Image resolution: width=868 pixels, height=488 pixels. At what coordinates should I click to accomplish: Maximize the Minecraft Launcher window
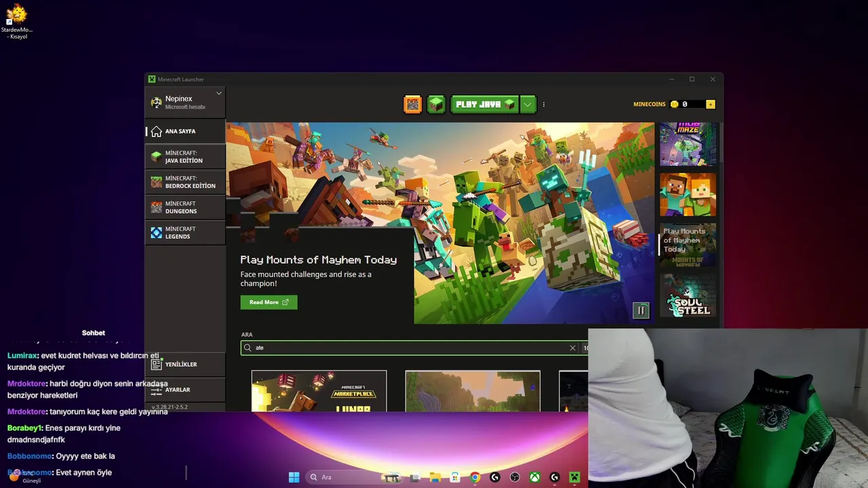(x=692, y=79)
